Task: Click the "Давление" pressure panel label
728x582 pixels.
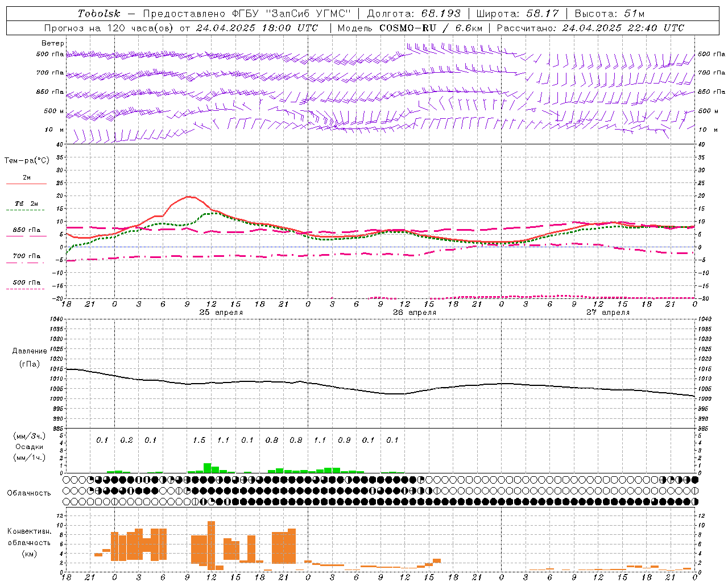Action: coord(30,351)
